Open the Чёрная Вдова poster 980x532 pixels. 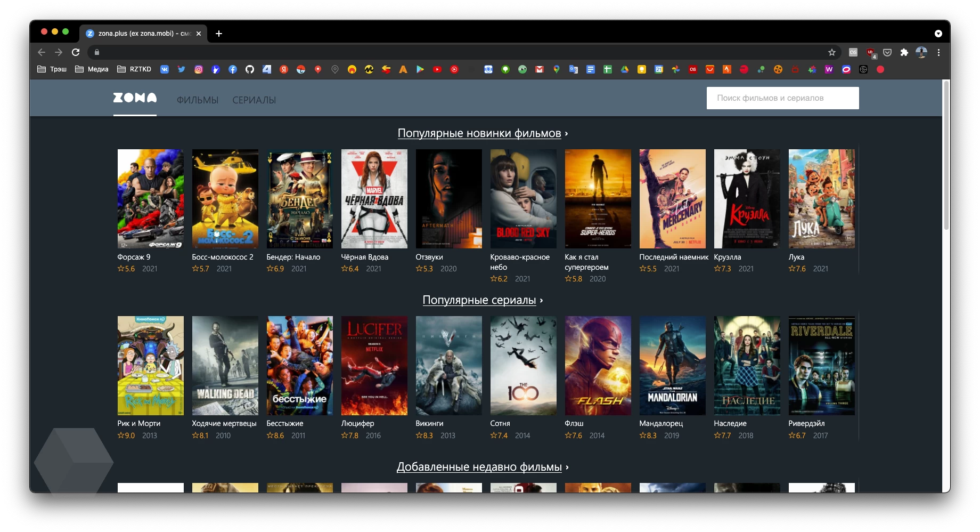point(374,199)
